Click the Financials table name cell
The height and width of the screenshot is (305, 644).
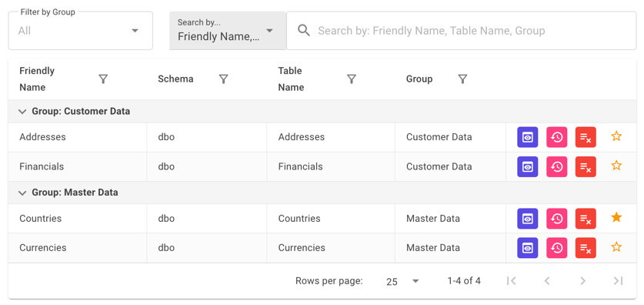tap(331, 167)
